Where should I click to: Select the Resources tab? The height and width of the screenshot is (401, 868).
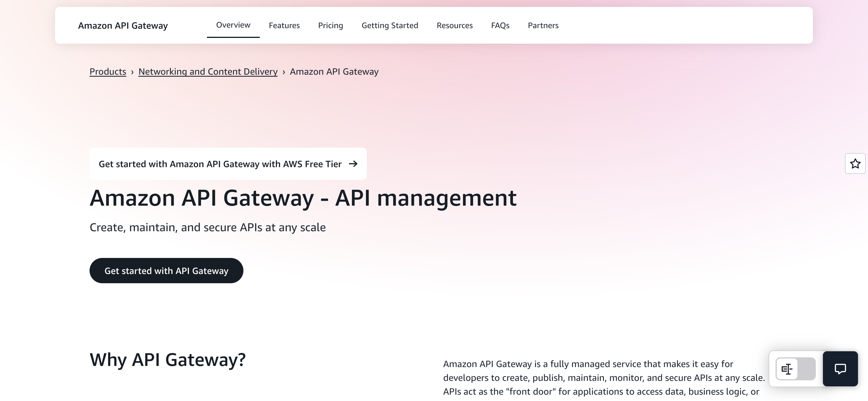pos(454,25)
